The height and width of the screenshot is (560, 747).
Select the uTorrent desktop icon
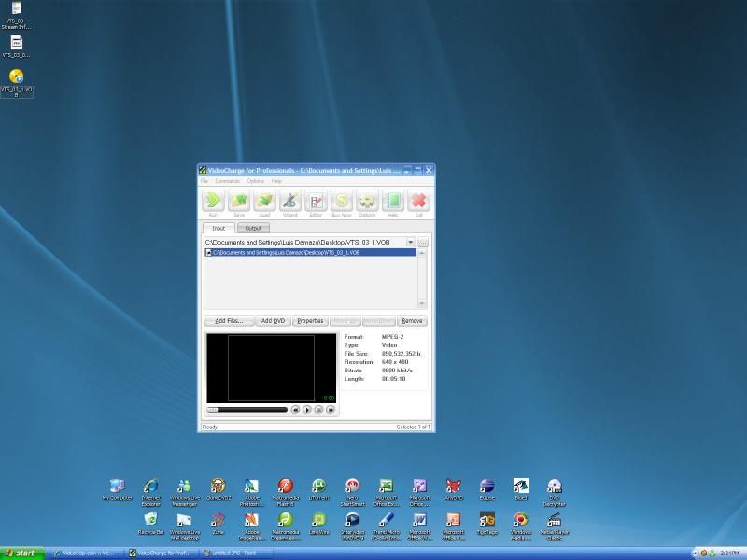[x=319, y=489]
